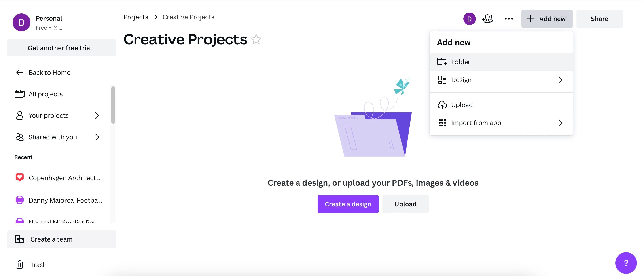Open the three-dot more options menu
The height and width of the screenshot is (276, 644).
508,19
